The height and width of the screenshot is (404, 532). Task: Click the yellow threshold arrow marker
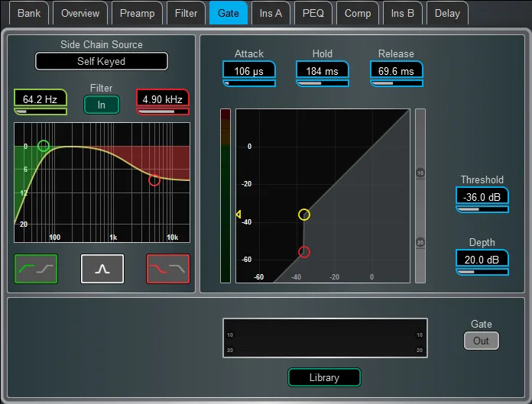238,214
